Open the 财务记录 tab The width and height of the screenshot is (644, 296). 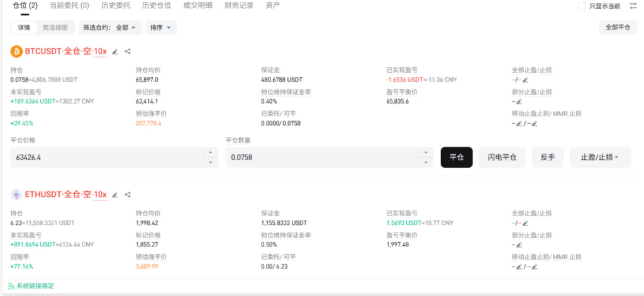pyautogui.click(x=238, y=5)
